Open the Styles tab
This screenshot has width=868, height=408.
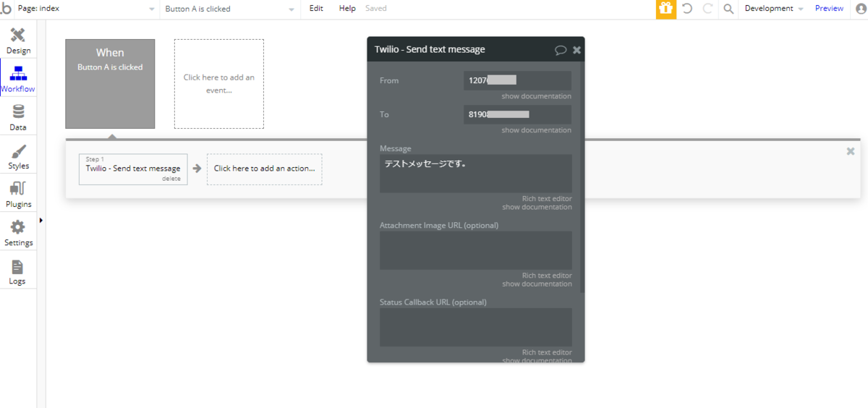[18, 156]
